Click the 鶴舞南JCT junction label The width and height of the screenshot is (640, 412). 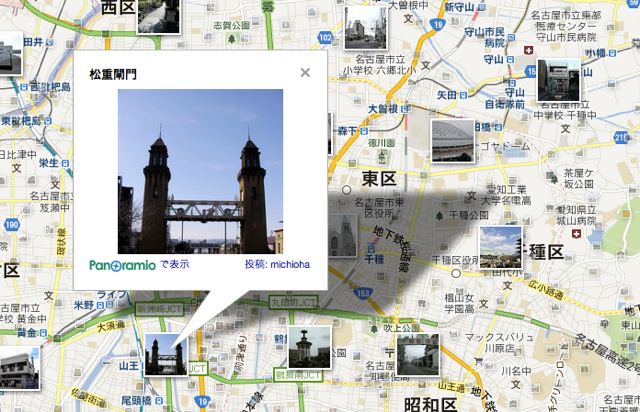pyautogui.click(x=298, y=375)
